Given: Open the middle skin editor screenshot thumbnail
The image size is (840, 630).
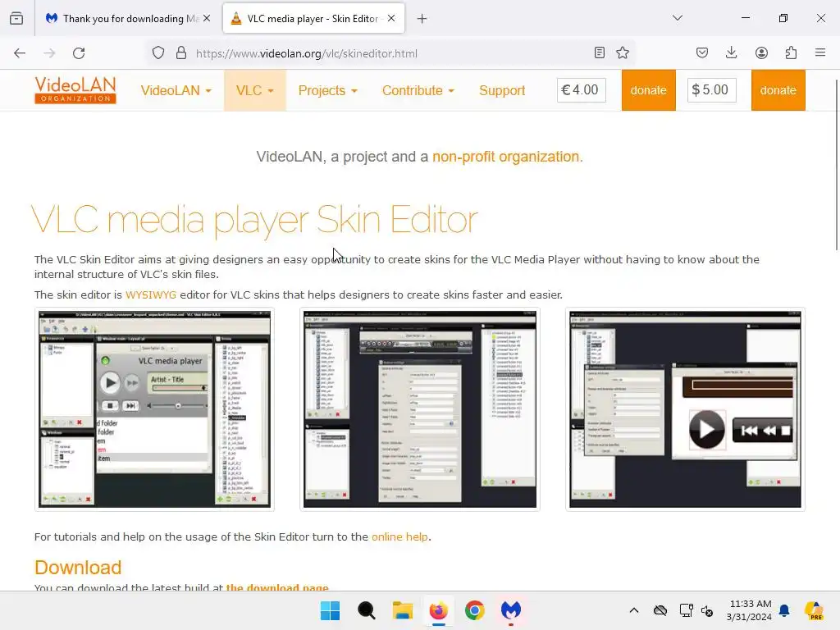Looking at the screenshot, I should (419, 409).
